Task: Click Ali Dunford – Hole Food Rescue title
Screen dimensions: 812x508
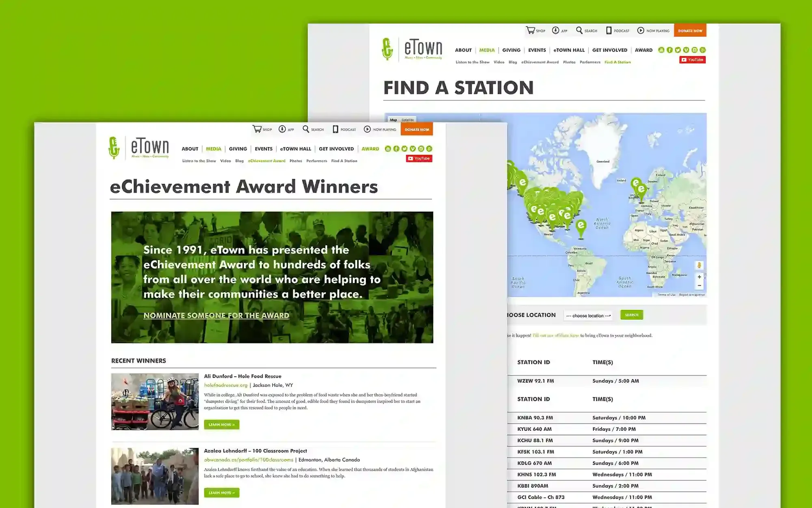Action: [x=243, y=376]
